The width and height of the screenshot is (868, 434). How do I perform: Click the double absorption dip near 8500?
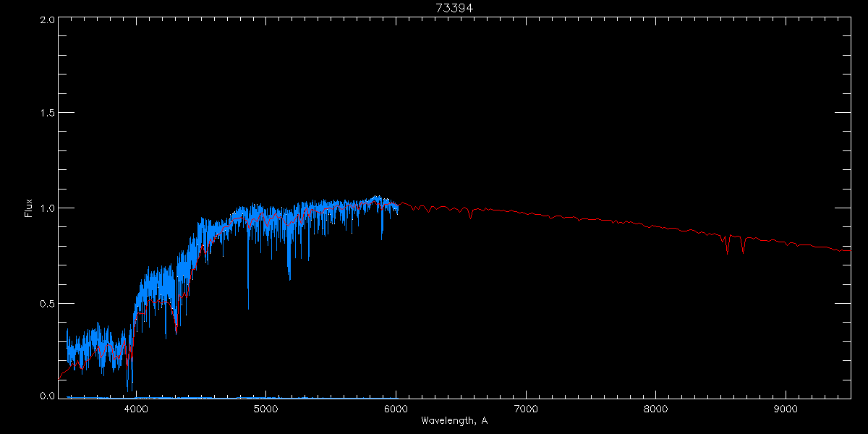735,244
